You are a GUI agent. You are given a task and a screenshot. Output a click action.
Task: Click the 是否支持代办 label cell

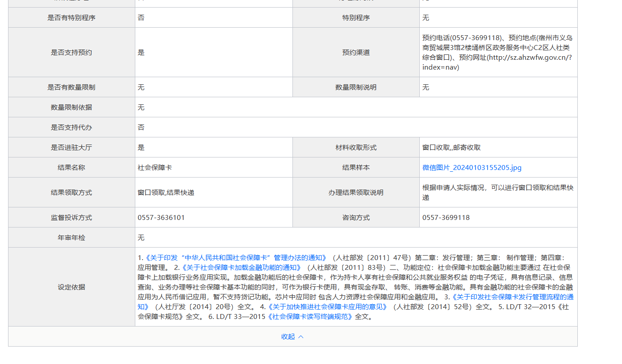pyautogui.click(x=71, y=128)
